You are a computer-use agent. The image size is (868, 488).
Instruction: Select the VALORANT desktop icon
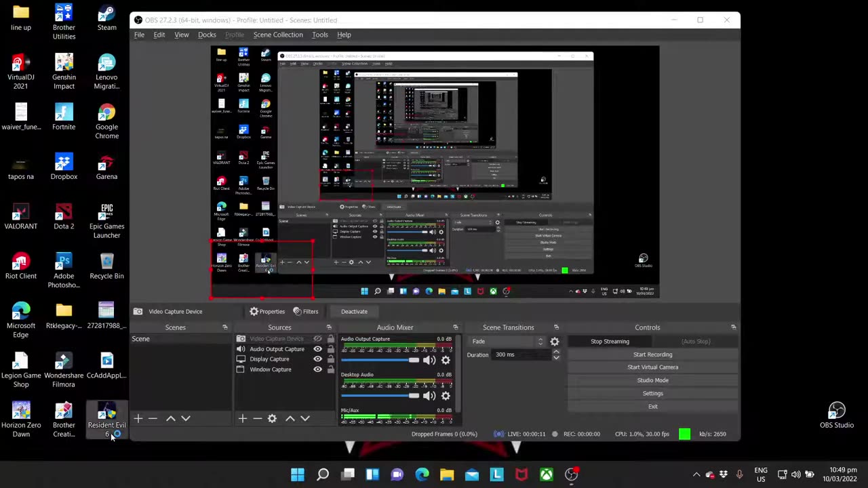pyautogui.click(x=21, y=217)
